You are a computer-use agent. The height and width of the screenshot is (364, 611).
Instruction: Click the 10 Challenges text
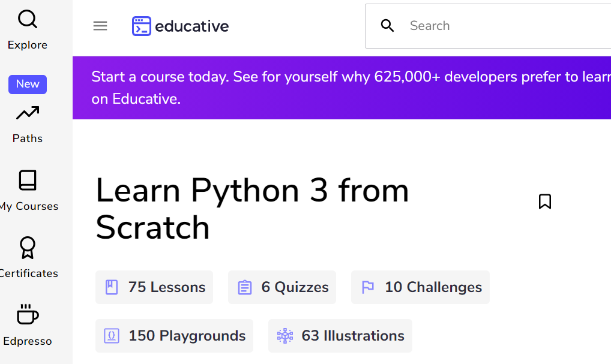coord(433,287)
